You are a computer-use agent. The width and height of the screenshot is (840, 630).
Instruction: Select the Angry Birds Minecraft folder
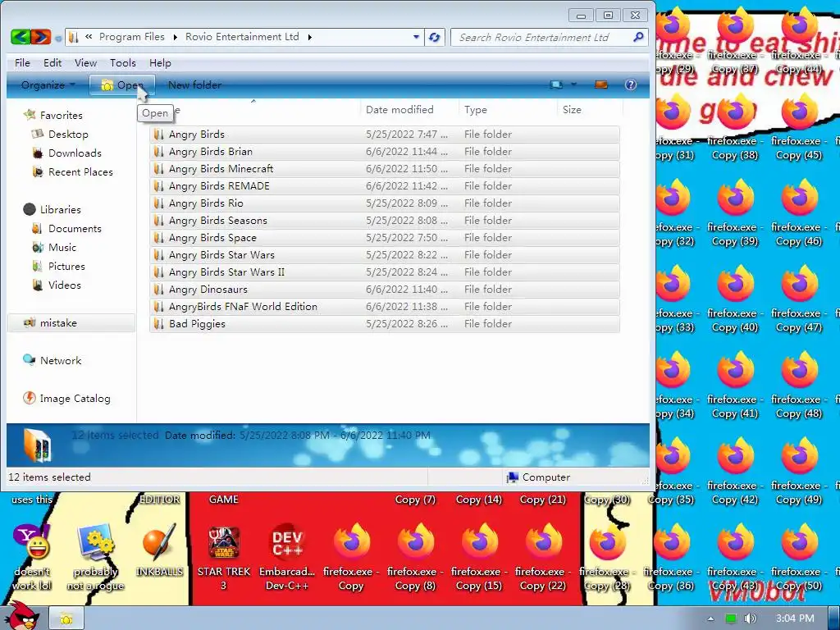[385, 169]
